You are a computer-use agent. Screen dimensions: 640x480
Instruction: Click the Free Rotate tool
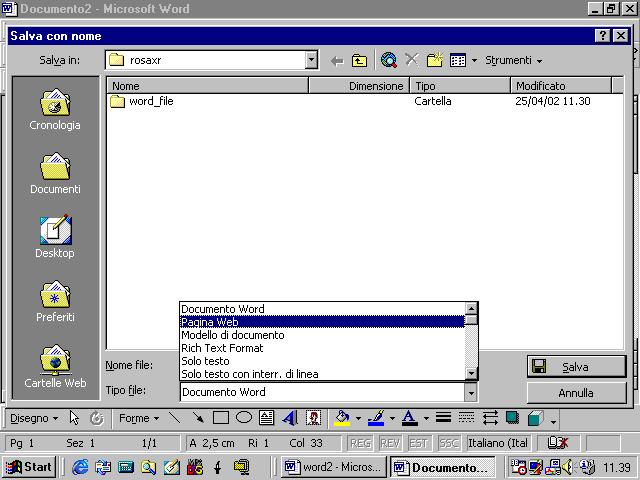[x=97, y=418]
